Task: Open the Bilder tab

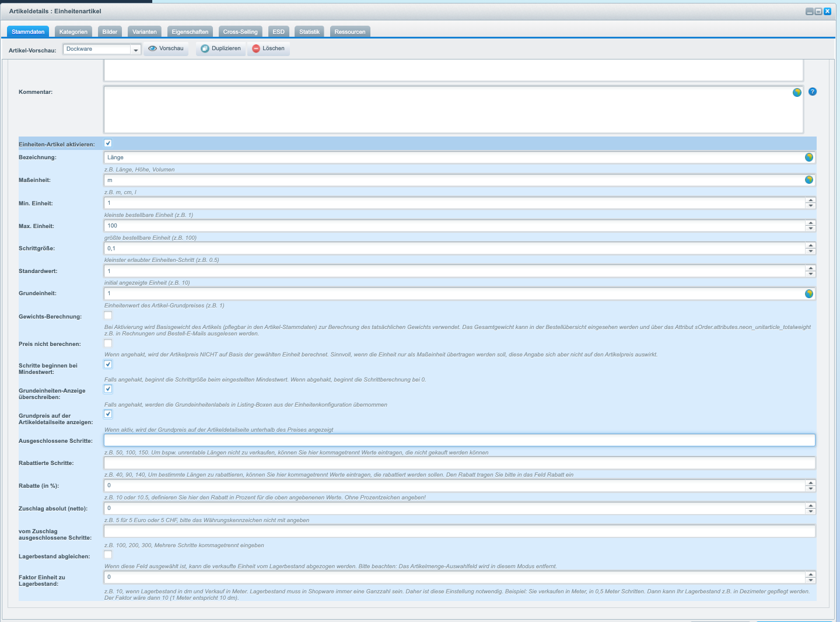Action: click(110, 32)
